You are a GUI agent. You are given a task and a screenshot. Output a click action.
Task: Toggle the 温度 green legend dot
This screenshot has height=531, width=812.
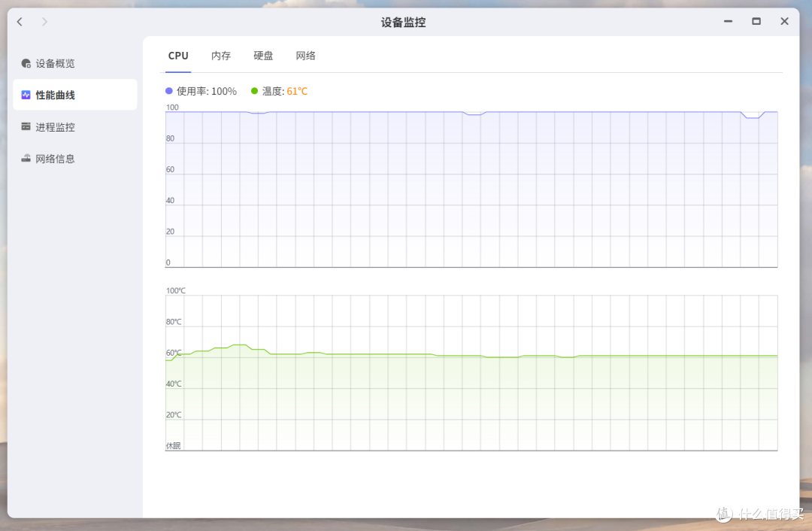tap(254, 91)
